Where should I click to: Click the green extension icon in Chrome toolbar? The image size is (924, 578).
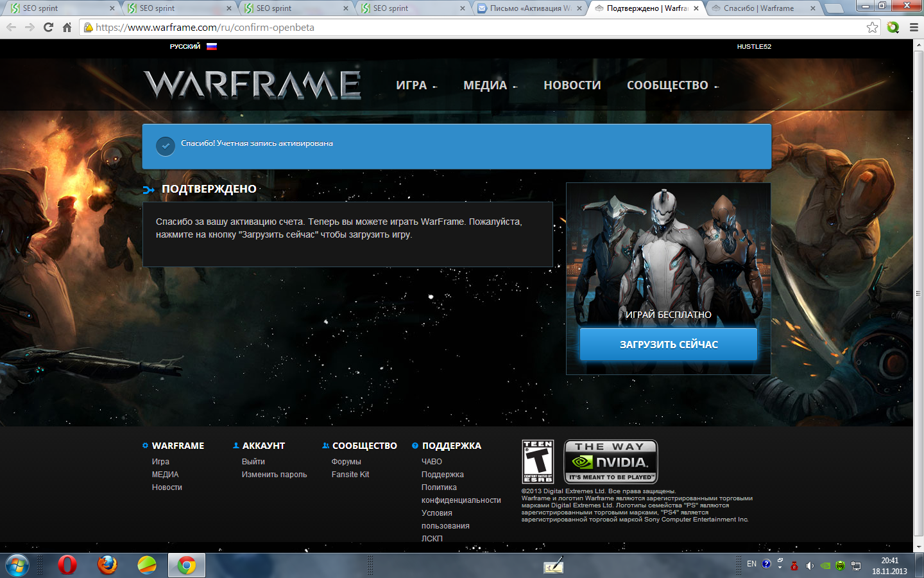coord(893,28)
